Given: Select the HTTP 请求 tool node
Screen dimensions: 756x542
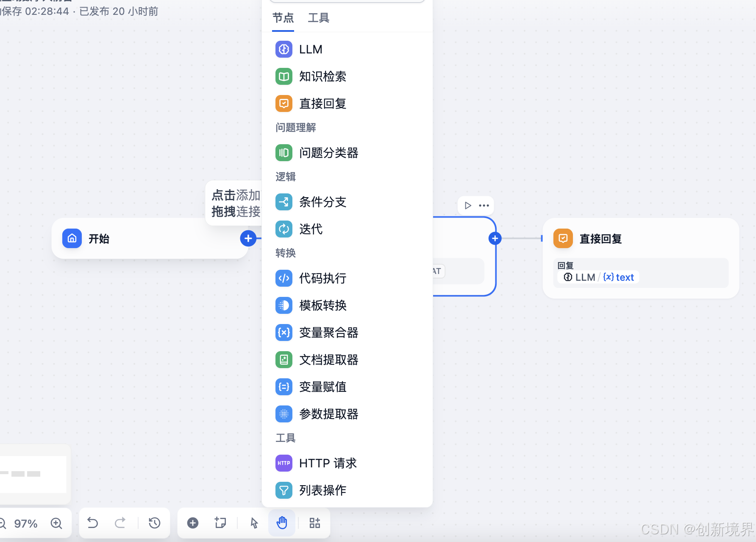Looking at the screenshot, I should point(327,463).
